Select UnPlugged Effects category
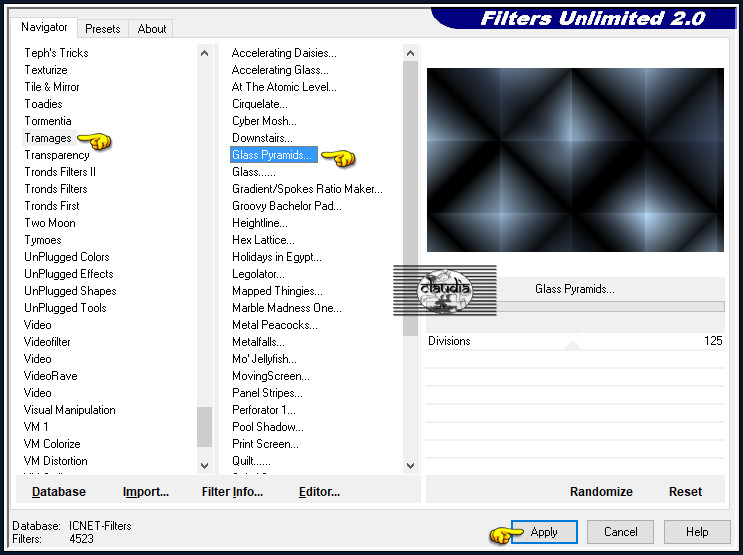 69,274
